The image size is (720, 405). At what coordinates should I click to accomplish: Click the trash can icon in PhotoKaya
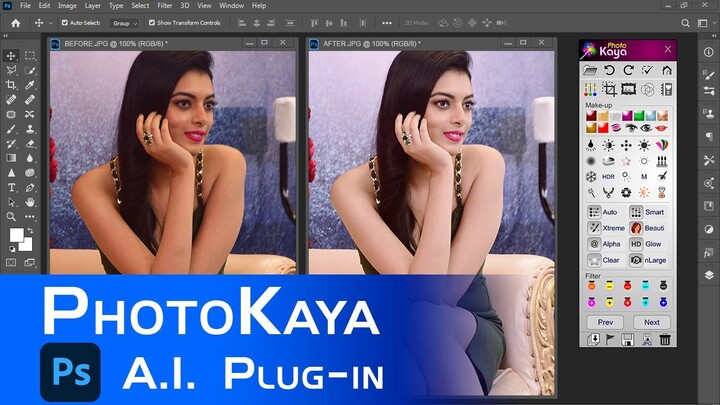665,339
